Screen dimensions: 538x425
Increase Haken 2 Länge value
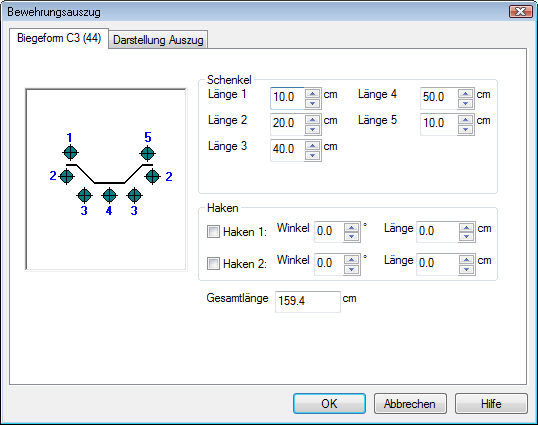click(x=466, y=260)
